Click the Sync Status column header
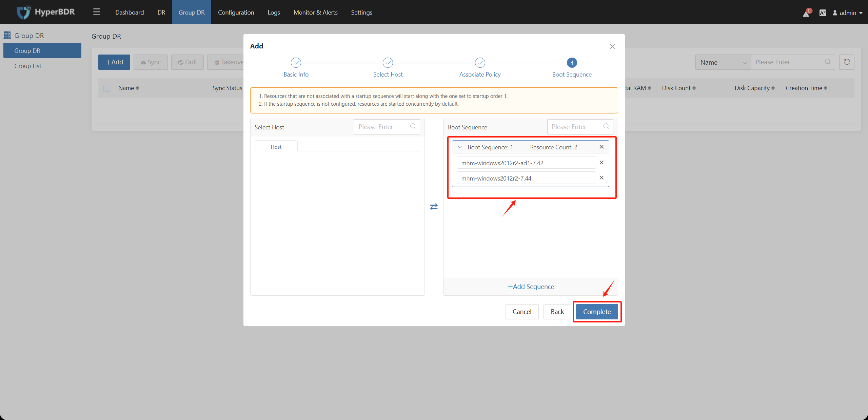Viewport: 868px width, 420px height. pyautogui.click(x=228, y=88)
